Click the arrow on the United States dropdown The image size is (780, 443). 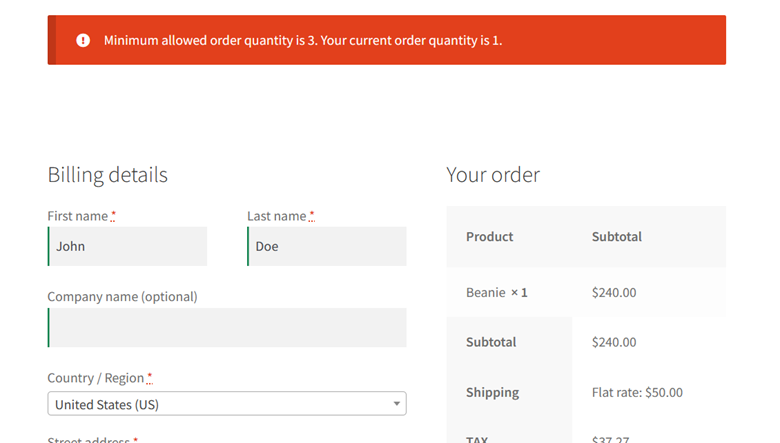tap(396, 404)
